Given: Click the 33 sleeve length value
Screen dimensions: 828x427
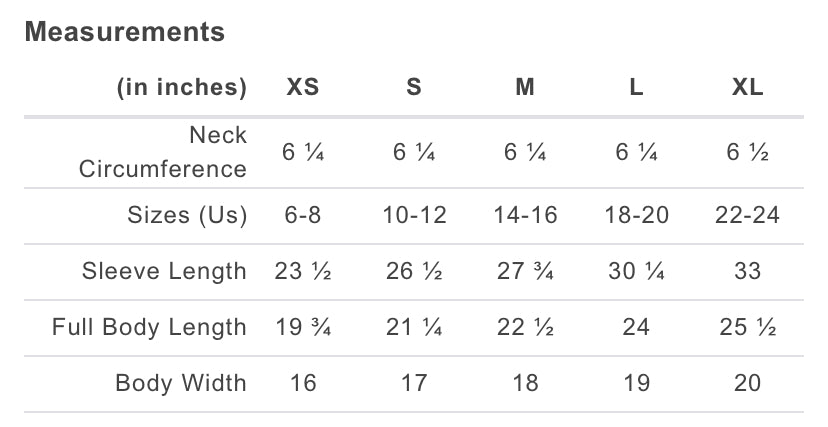Looking at the screenshot, I should tap(747, 271).
